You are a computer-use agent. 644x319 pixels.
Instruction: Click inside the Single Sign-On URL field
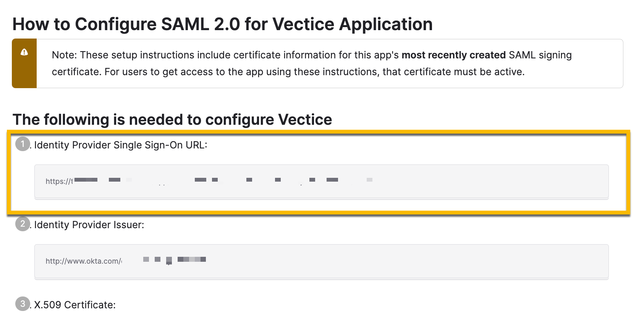(458, 182)
